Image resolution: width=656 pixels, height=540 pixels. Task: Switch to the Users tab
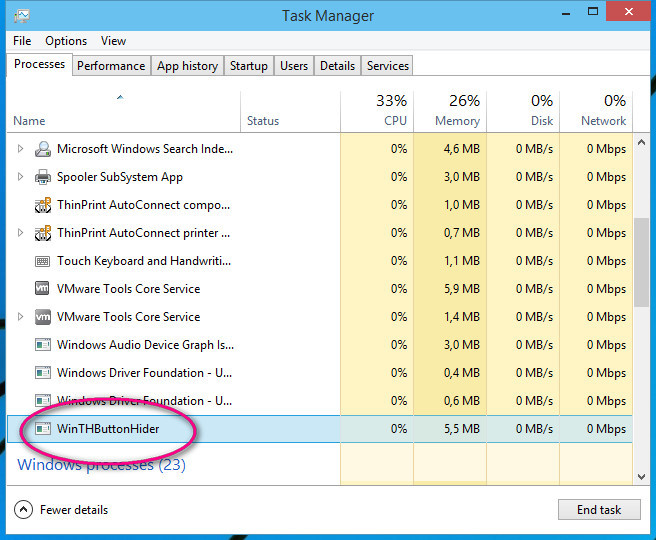pyautogui.click(x=294, y=66)
